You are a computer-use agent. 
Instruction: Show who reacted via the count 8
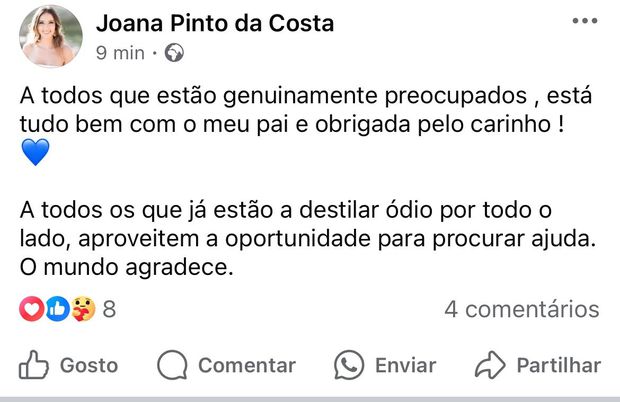click(109, 310)
